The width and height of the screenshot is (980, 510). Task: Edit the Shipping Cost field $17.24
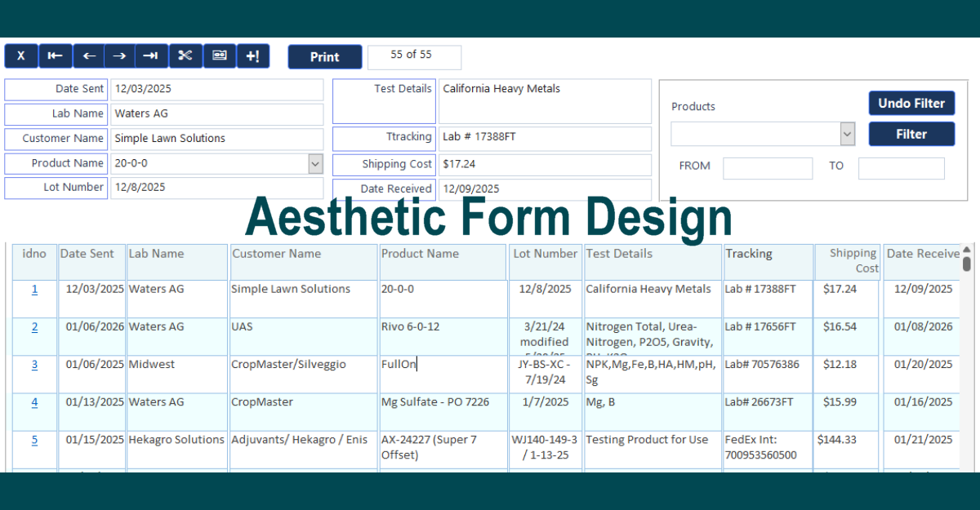[x=545, y=164]
